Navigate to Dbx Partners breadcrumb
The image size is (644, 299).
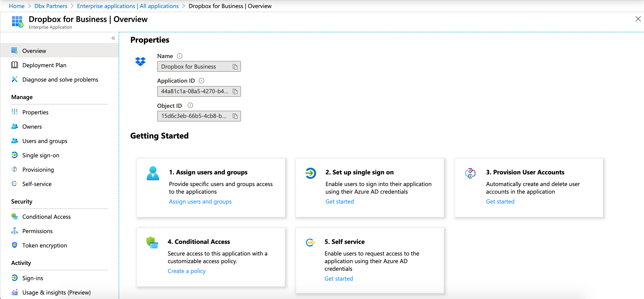[x=51, y=6]
